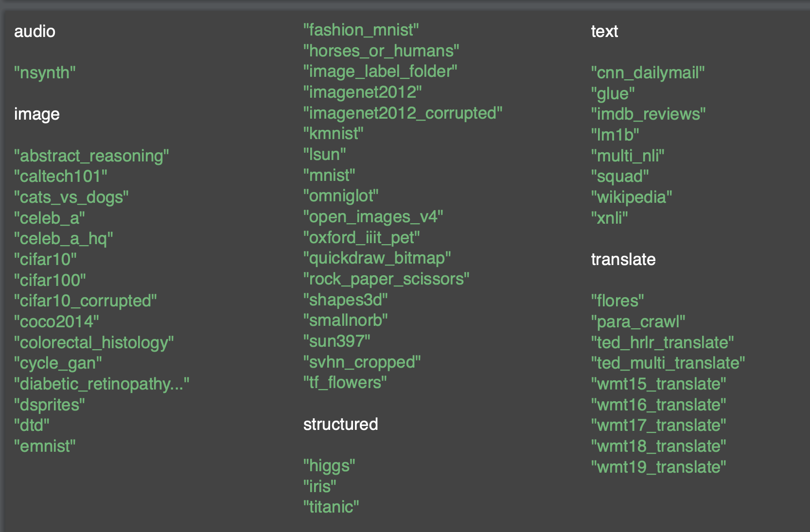
Task: Click the "lsun" entry
Action: [325, 155]
